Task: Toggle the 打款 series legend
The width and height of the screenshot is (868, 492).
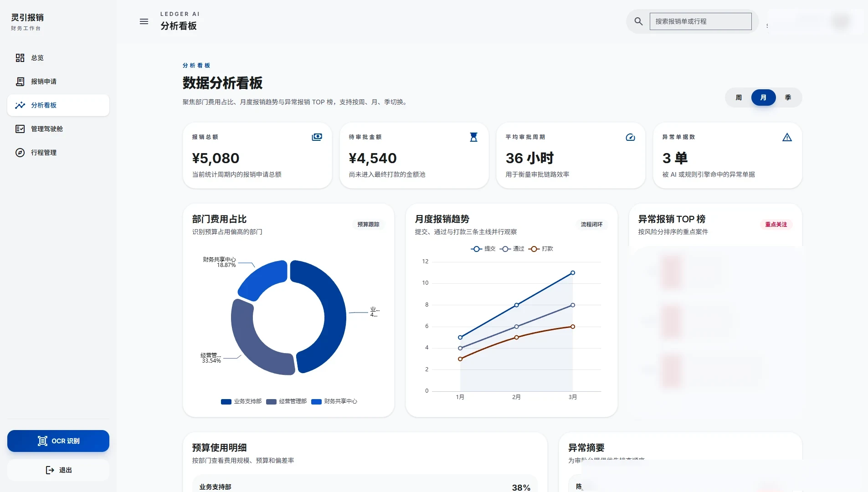Action: [540, 249]
